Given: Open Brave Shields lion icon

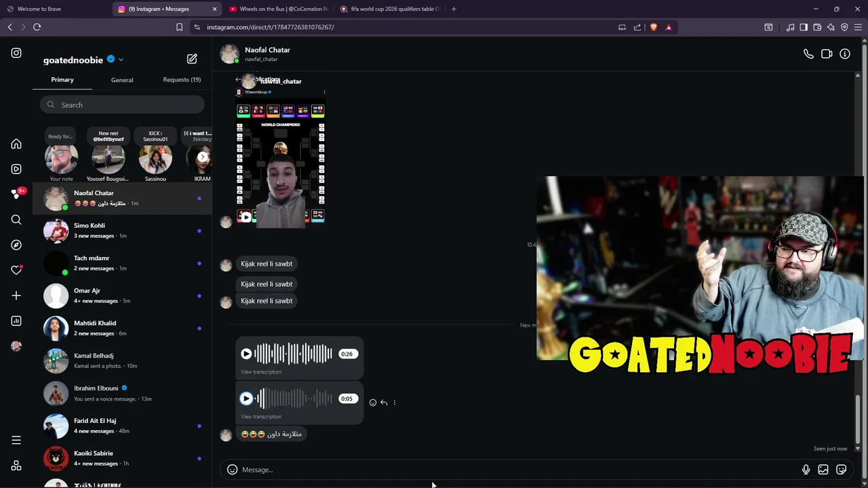Looking at the screenshot, I should click(x=654, y=27).
